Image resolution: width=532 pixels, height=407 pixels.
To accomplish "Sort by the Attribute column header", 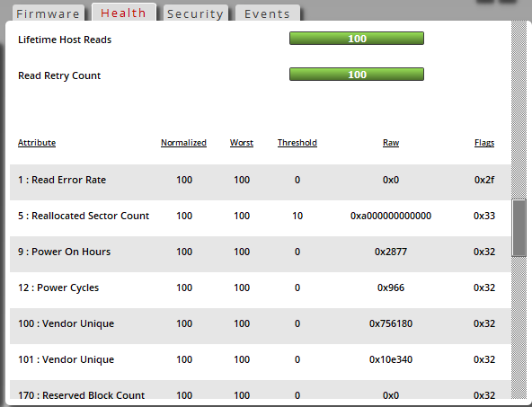I will 37,143.
